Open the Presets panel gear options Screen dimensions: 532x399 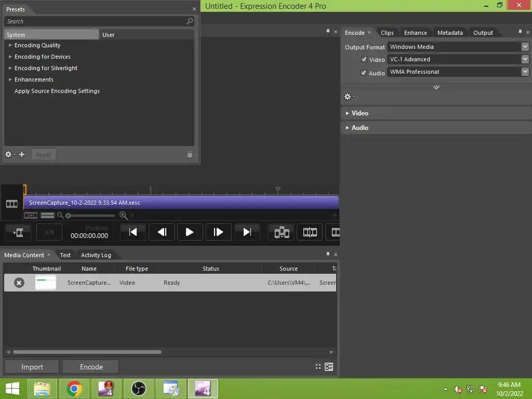coord(9,155)
